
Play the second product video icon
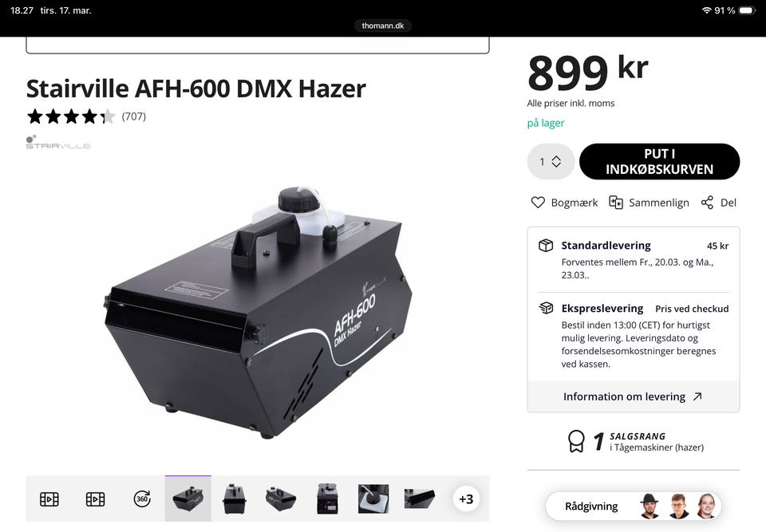(x=95, y=499)
